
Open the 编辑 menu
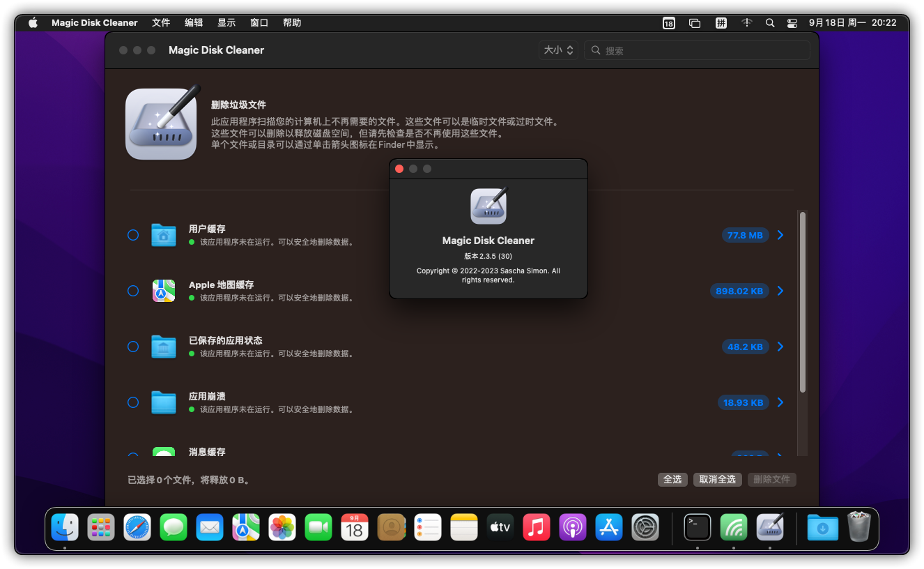[x=194, y=22]
